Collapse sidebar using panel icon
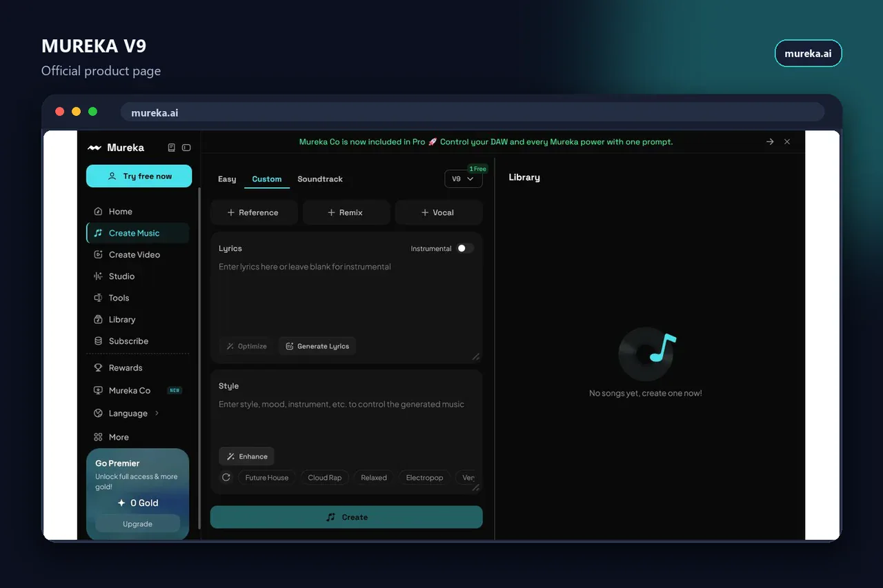883x588 pixels. (186, 148)
